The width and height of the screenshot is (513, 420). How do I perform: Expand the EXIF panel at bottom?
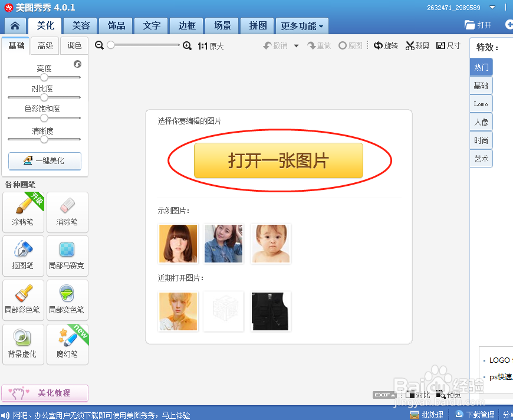[384, 395]
